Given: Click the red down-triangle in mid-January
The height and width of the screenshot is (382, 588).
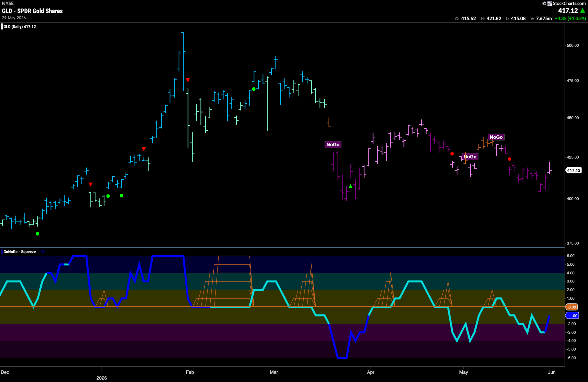Looking at the screenshot, I should 144,149.
